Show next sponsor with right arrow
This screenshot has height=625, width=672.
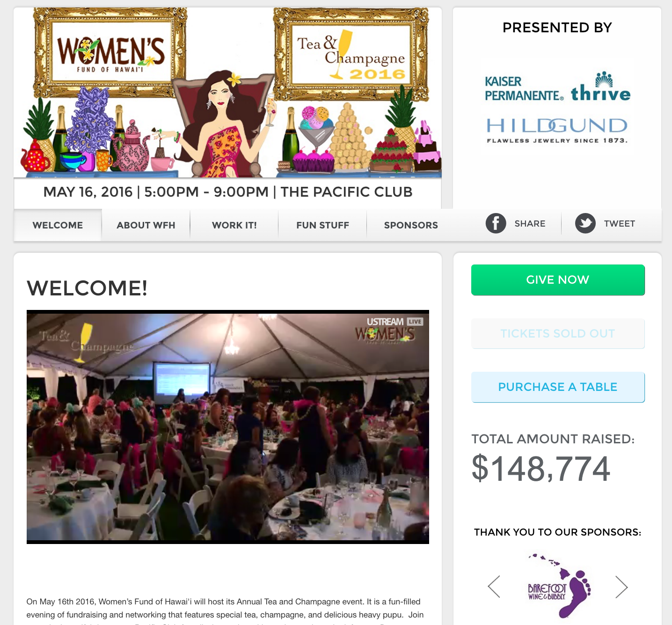[621, 587]
